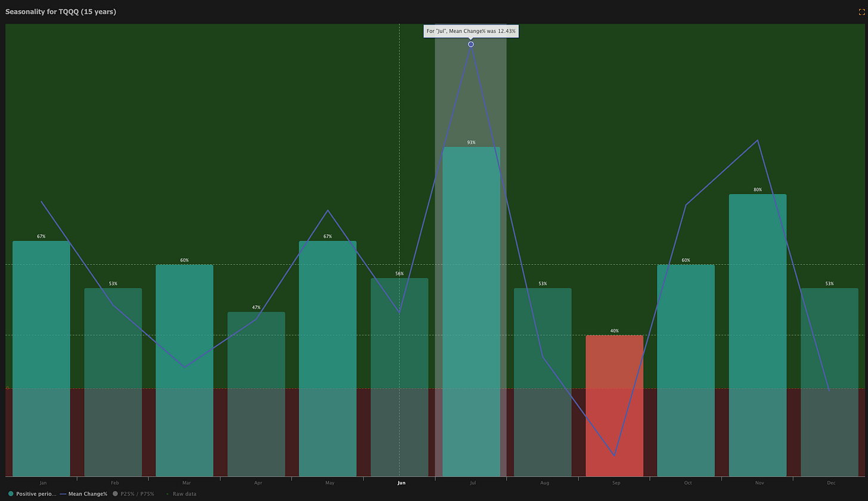Click the Oct axis label
This screenshot has height=501, width=868.
[x=688, y=483]
